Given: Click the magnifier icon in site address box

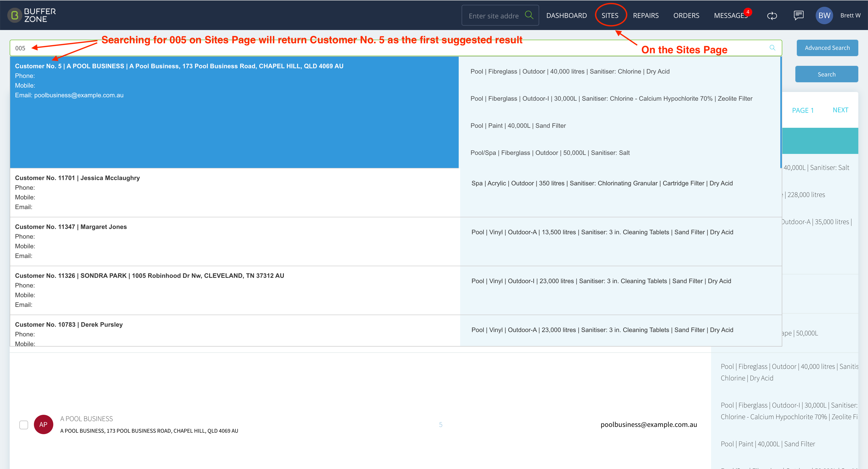Looking at the screenshot, I should (529, 15).
